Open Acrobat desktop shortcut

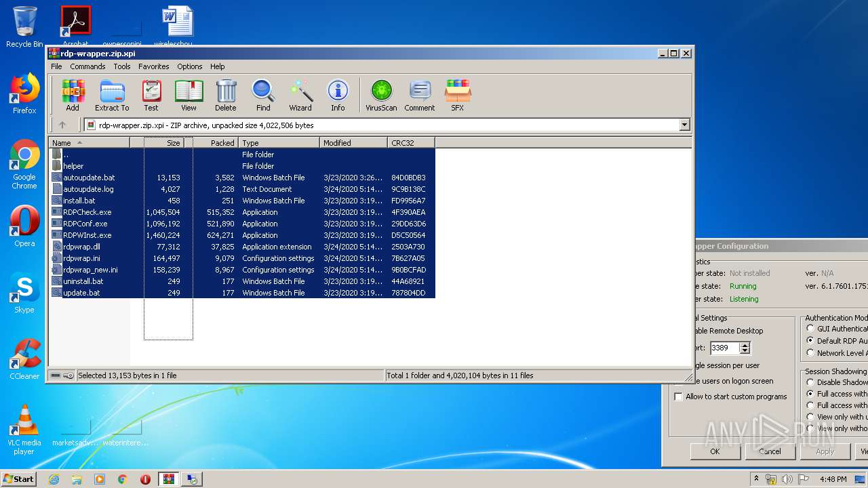(75, 26)
